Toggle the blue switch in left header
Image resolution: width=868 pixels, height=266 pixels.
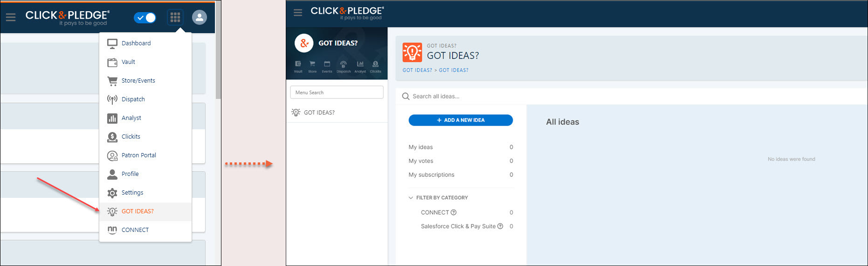click(145, 18)
